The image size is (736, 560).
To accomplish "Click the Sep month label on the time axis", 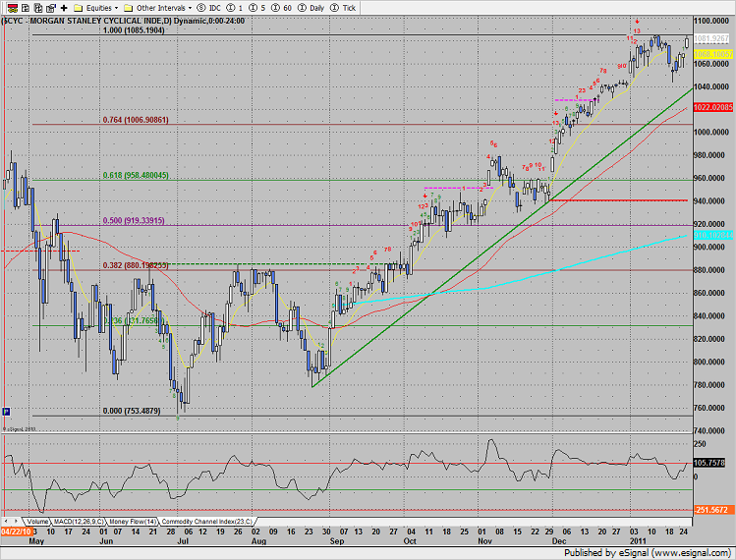I will (x=337, y=540).
